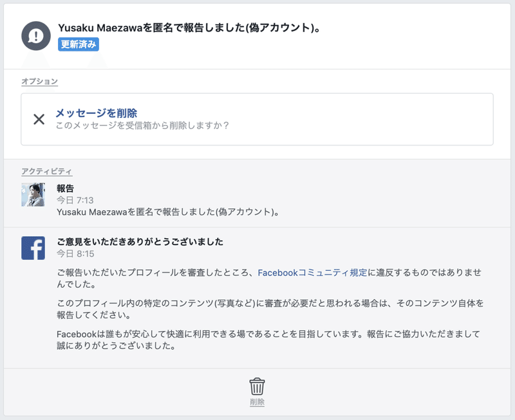Click the 削除 label under trash icon

257,402
